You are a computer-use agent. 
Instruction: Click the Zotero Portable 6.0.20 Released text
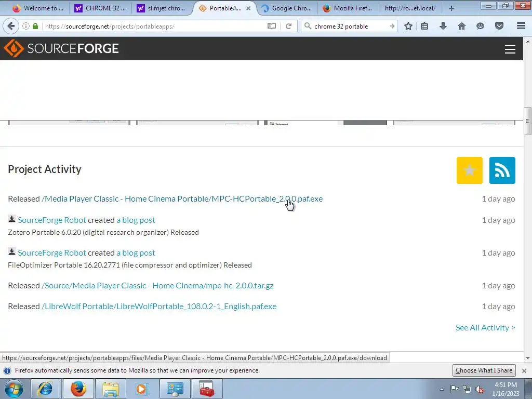pyautogui.click(x=103, y=232)
